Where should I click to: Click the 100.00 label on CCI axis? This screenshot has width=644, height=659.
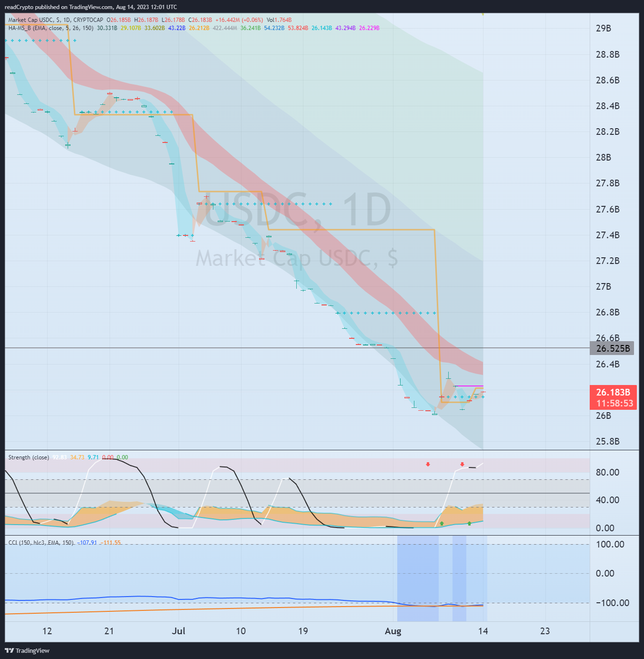[x=610, y=544]
